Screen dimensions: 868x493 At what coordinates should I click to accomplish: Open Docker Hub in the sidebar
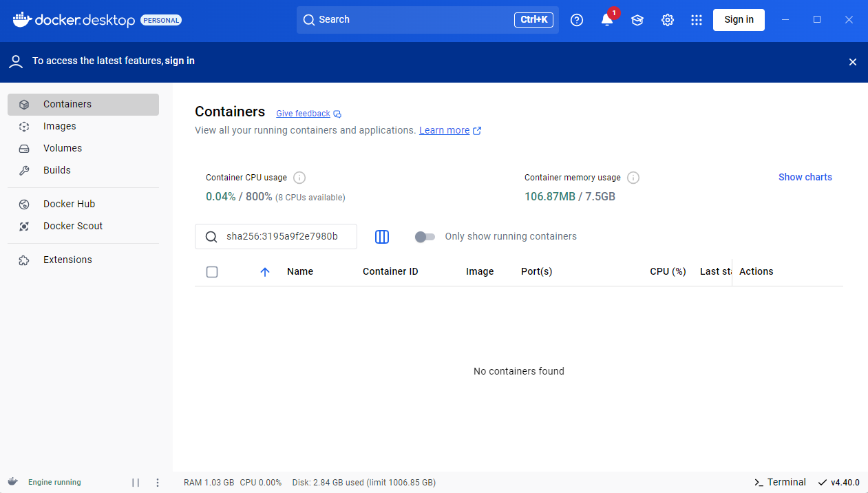point(83,204)
